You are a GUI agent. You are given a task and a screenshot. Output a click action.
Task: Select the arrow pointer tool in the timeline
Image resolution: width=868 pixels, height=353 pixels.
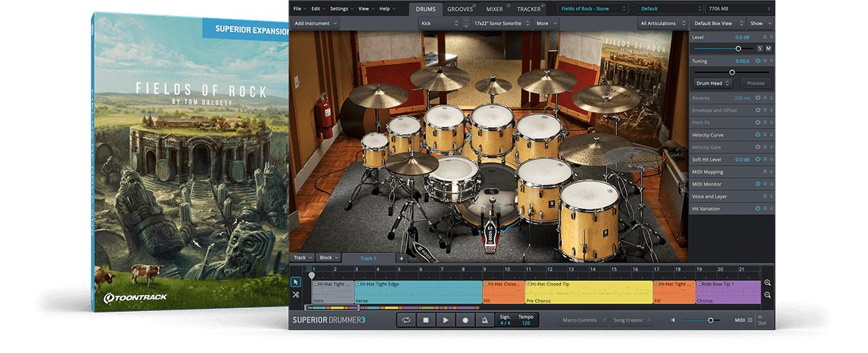click(x=296, y=281)
